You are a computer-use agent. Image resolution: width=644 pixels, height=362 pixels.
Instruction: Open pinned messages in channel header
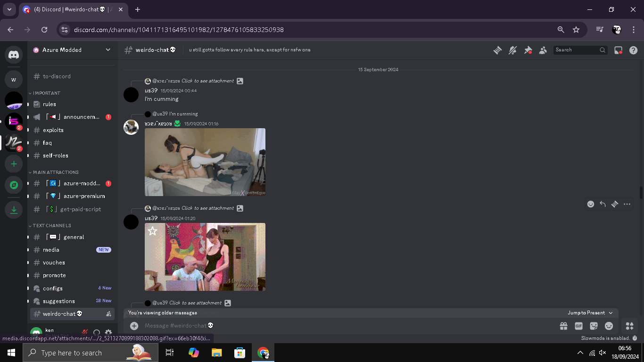[x=528, y=50]
